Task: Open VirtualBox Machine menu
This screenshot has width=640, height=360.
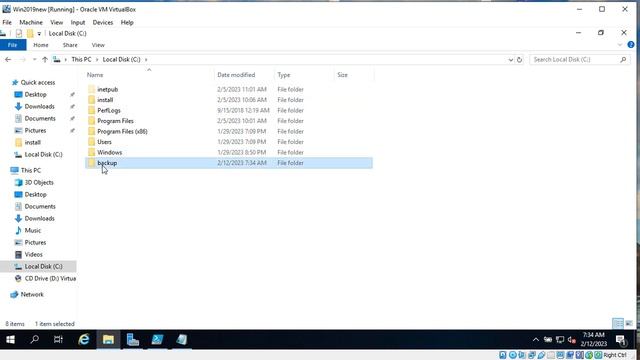Action: [31, 22]
